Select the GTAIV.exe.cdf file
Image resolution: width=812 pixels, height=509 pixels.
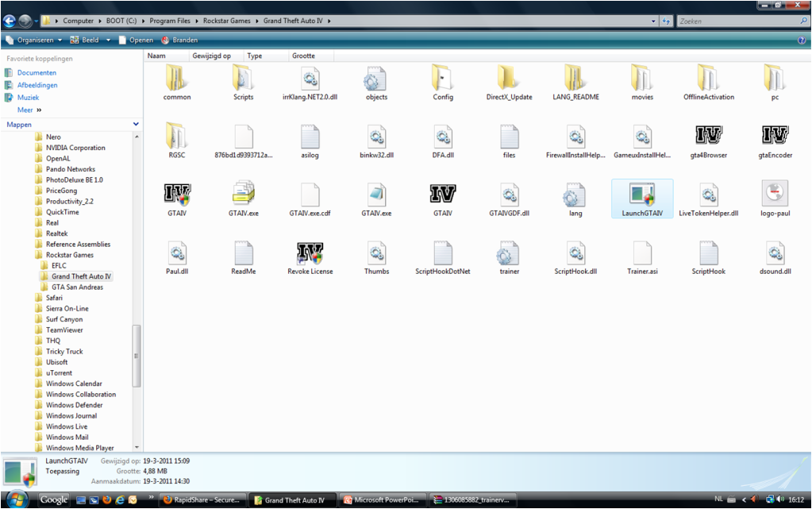point(310,199)
